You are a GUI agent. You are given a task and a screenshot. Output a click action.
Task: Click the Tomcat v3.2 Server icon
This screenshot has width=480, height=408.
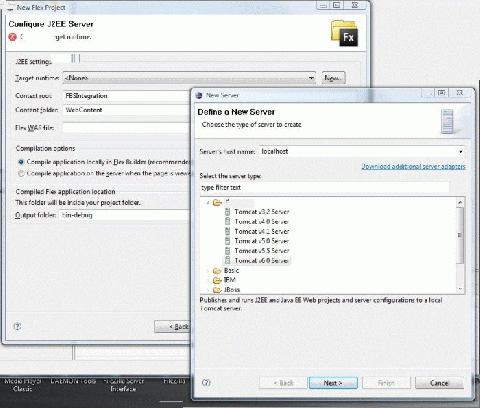(228, 212)
